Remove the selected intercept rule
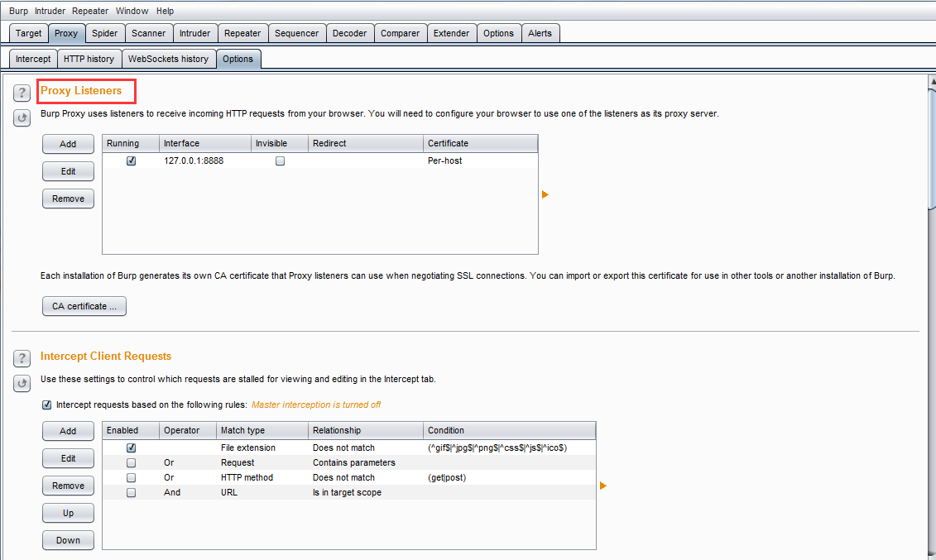This screenshot has height=560, width=936. coord(68,486)
